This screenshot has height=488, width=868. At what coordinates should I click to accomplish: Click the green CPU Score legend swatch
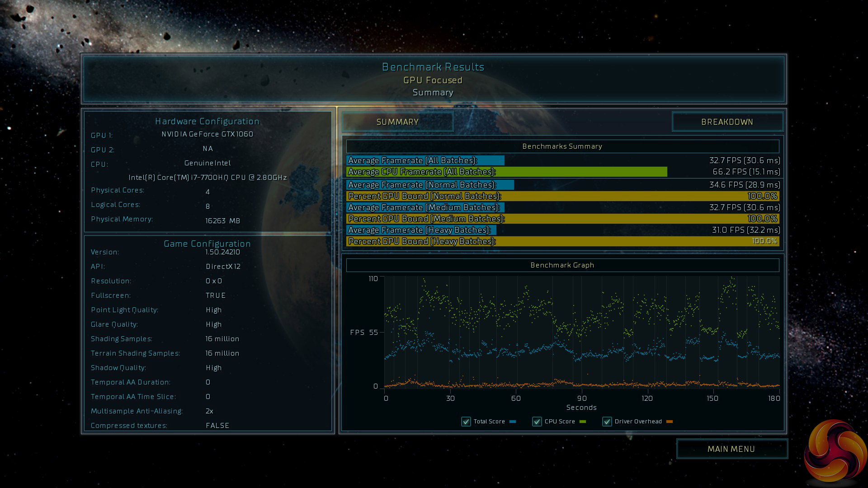point(583,422)
